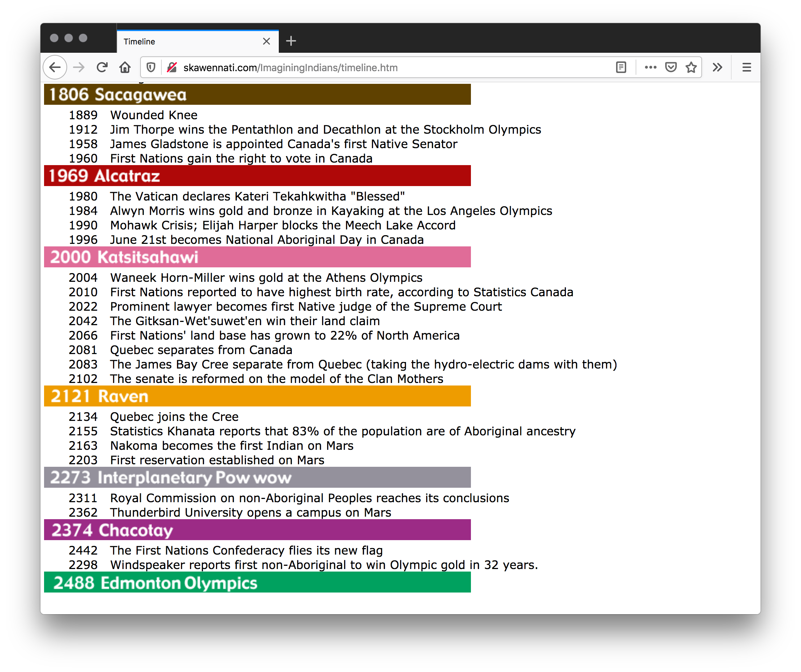
Task: Click the Gitksan-Wet'suwet'en land claim entry
Action: [x=245, y=321]
